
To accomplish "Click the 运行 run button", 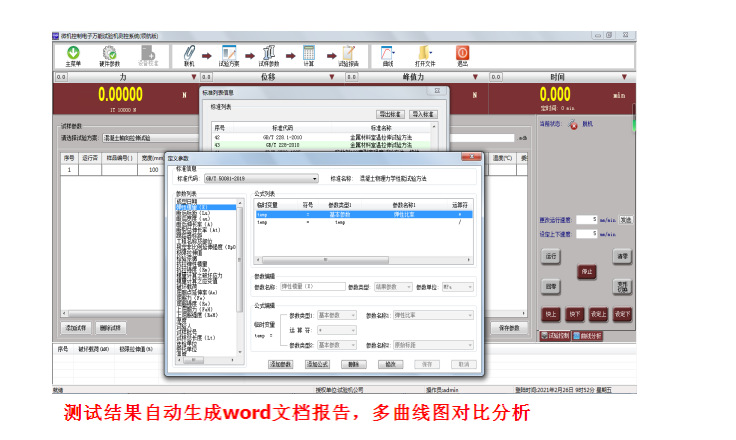I will [551, 256].
